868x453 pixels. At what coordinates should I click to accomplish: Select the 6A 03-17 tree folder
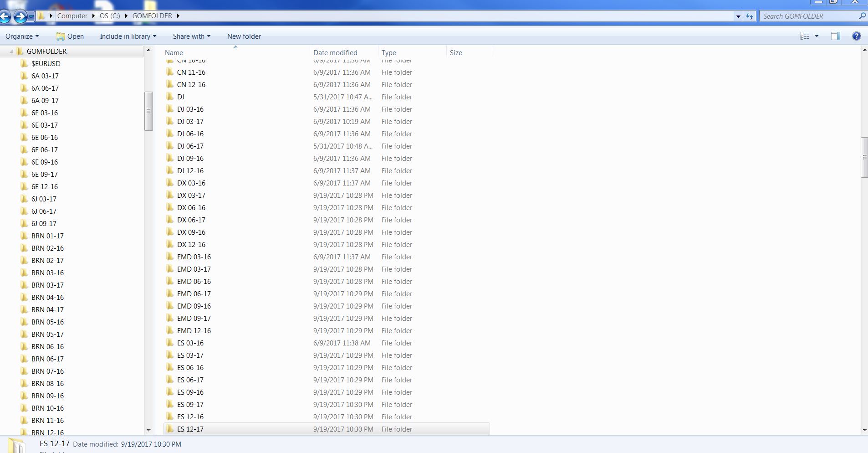pyautogui.click(x=45, y=76)
